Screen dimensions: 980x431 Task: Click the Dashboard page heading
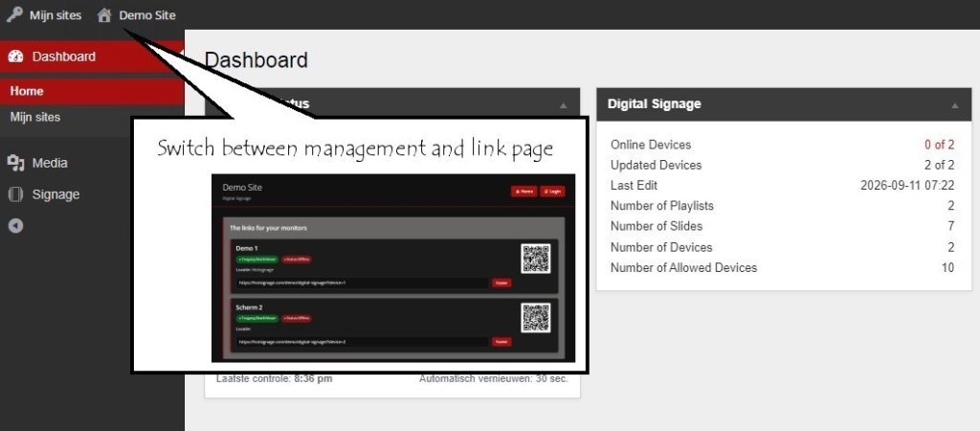click(x=256, y=60)
